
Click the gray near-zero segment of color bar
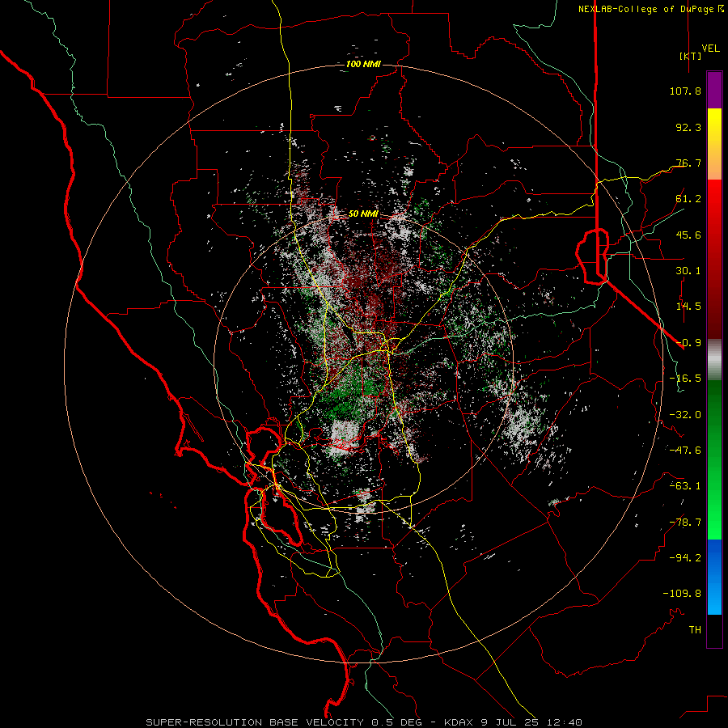pyautogui.click(x=714, y=360)
